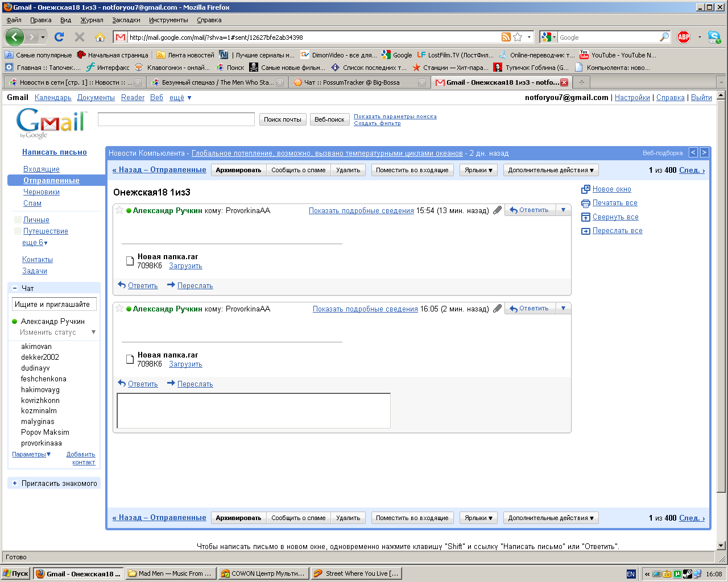Click the RSS feed icon in address bar
The height and width of the screenshot is (582, 728).
pyautogui.click(x=506, y=37)
